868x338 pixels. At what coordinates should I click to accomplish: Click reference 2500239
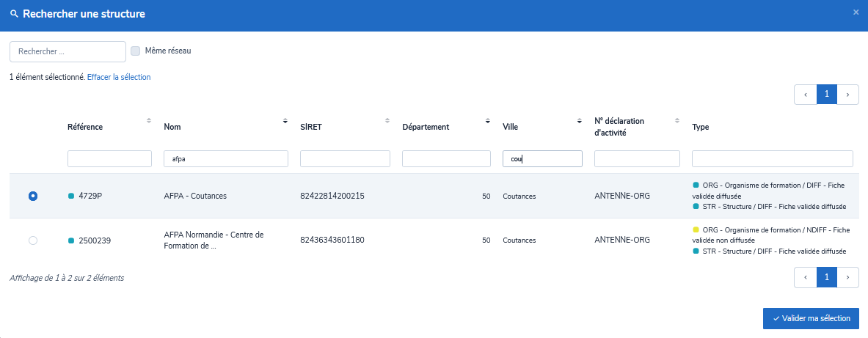tap(95, 240)
